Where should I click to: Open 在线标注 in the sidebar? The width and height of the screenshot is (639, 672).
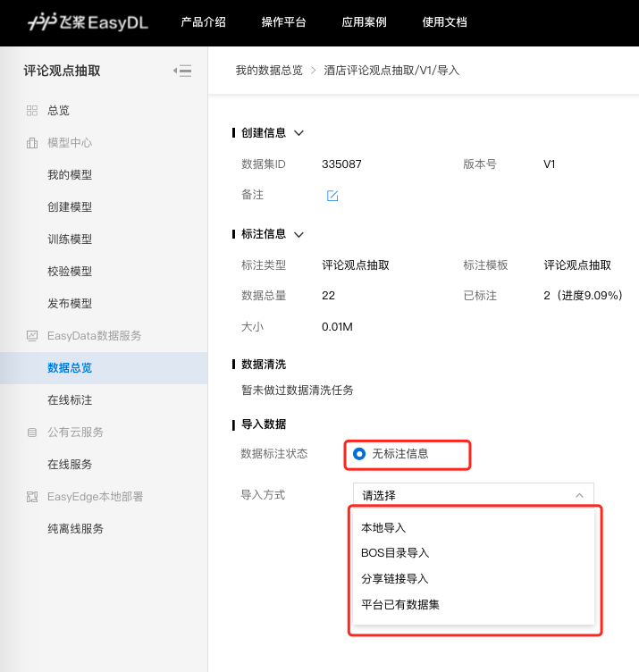(x=70, y=399)
